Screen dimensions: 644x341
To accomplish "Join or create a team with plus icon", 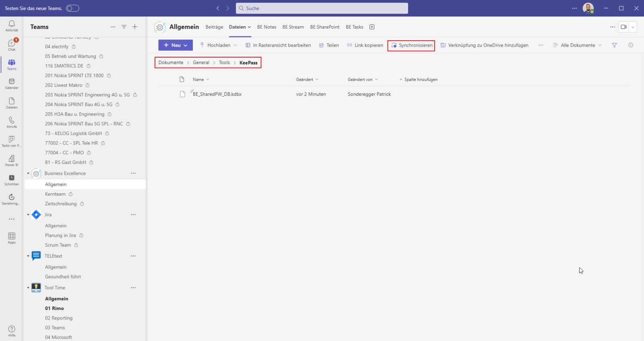I will (135, 27).
